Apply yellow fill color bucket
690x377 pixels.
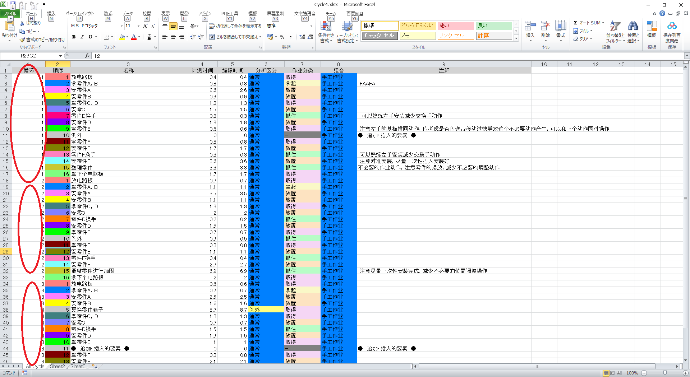(122, 37)
